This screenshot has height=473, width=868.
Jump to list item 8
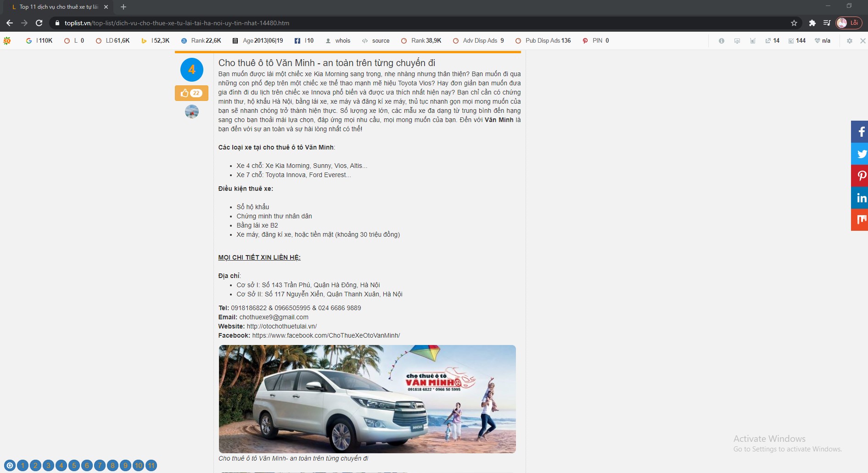(112, 466)
